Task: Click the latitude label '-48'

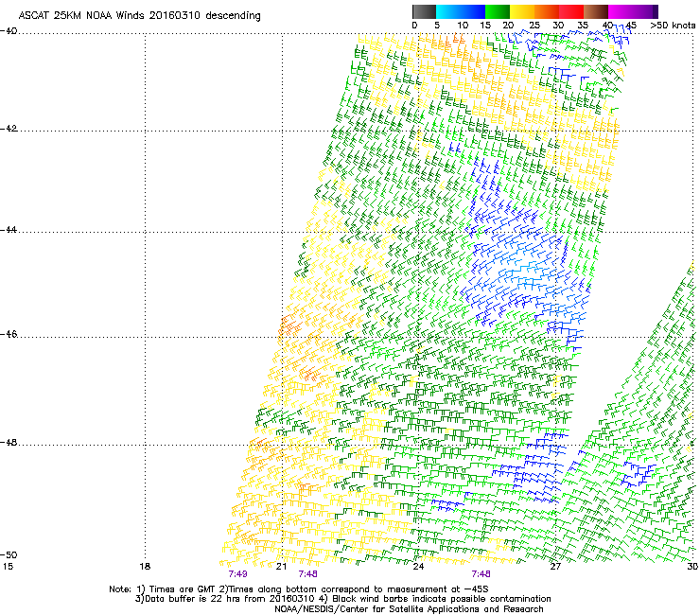Action: coord(9,442)
